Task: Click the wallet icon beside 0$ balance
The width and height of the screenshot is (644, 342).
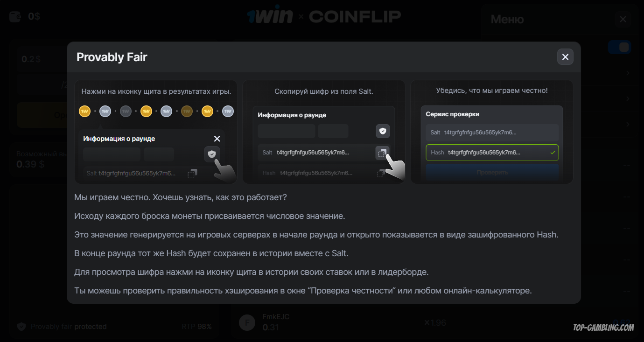Action: [15, 17]
